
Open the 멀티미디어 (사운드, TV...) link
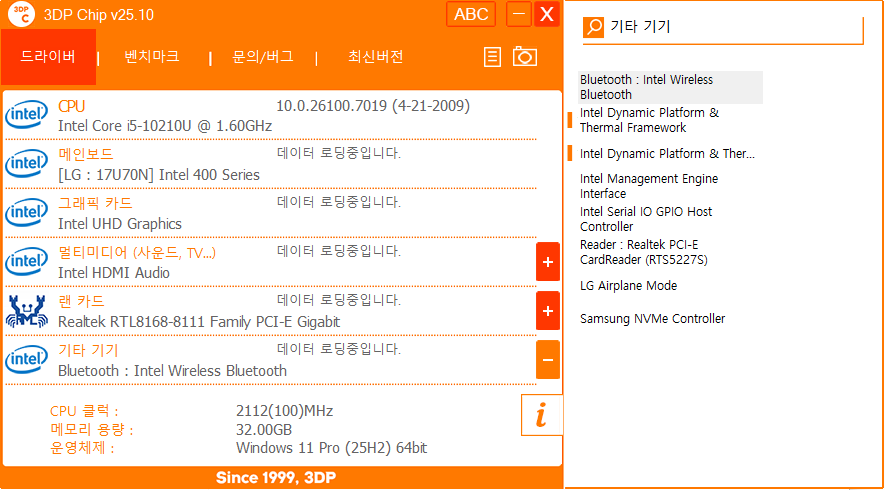[x=137, y=252]
